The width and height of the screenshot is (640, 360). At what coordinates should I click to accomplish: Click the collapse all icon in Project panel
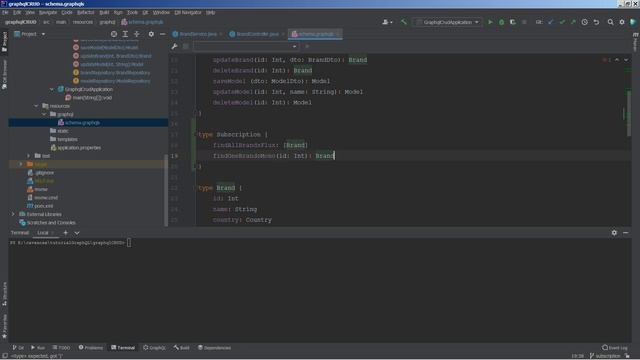pos(137,34)
